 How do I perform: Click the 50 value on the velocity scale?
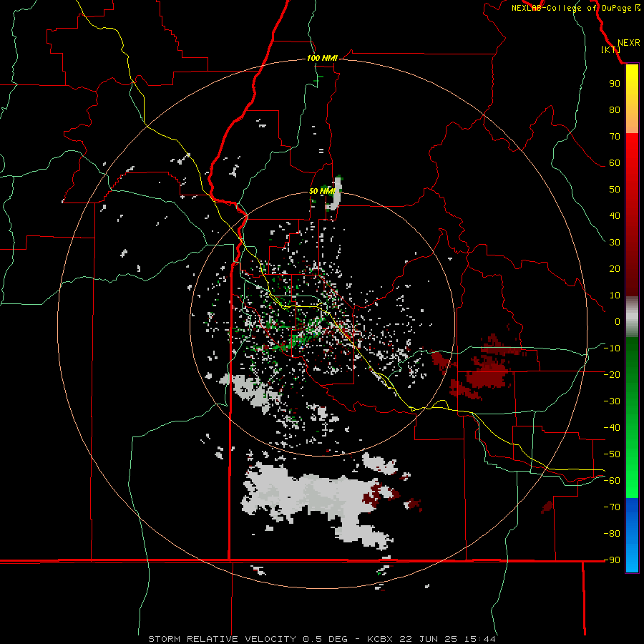[615, 190]
